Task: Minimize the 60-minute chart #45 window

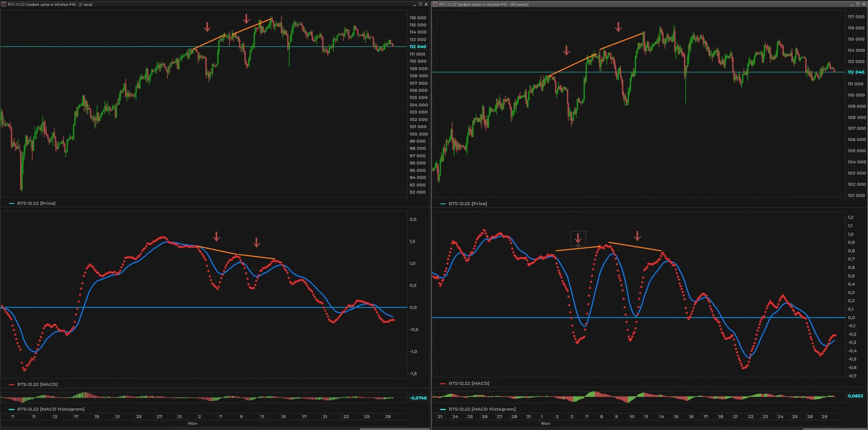Action: [852, 4]
